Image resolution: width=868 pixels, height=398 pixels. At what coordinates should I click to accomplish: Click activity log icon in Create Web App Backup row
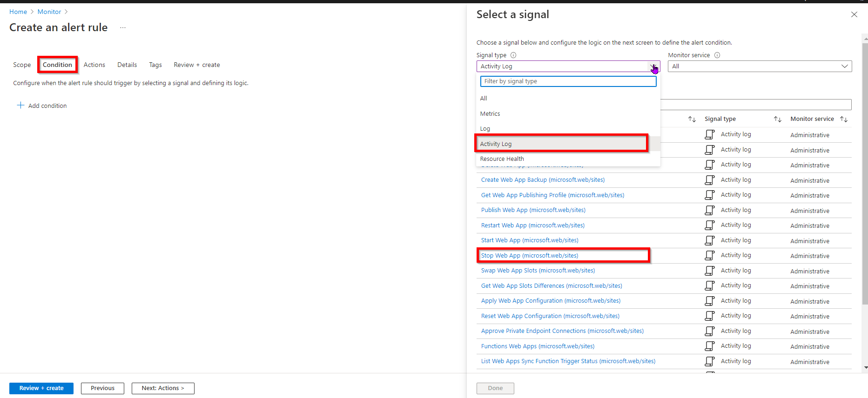pos(710,180)
